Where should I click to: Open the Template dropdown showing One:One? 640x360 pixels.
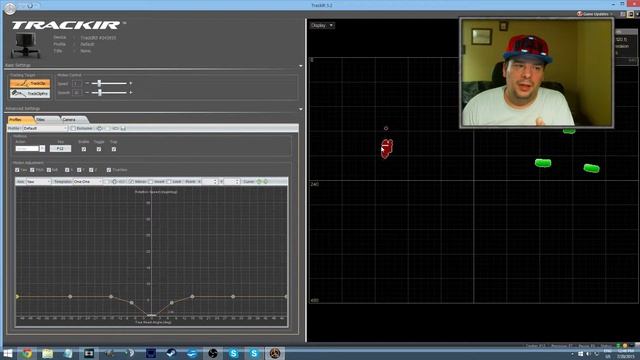click(x=88, y=181)
